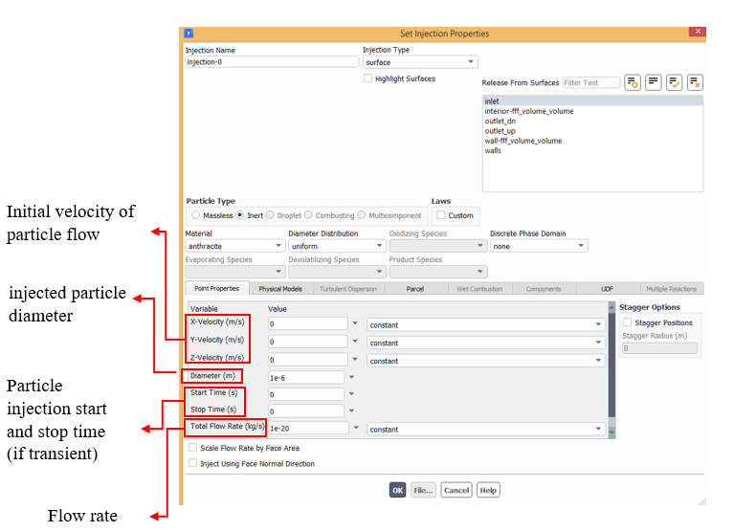Click the select all surfaces checkmark icon
Viewport: 756px width, 532px height.
pos(674,82)
